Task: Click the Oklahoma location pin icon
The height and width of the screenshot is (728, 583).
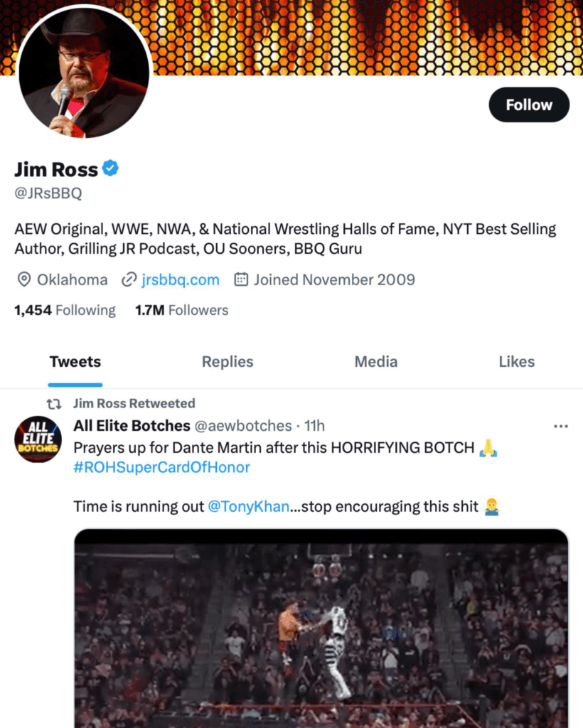Action: coord(23,279)
